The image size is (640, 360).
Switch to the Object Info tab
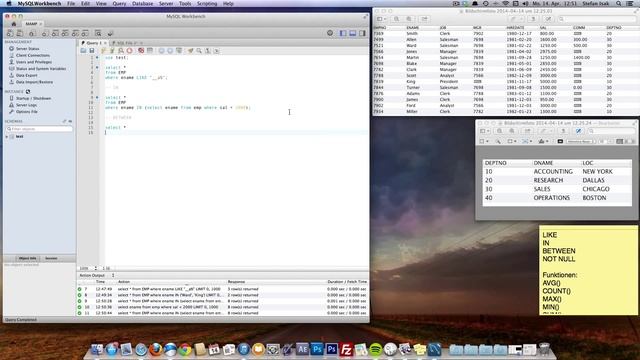point(27,258)
